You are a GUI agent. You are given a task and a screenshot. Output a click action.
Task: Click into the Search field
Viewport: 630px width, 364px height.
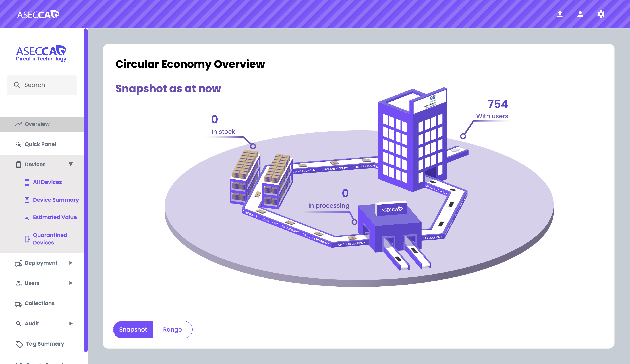click(x=48, y=85)
